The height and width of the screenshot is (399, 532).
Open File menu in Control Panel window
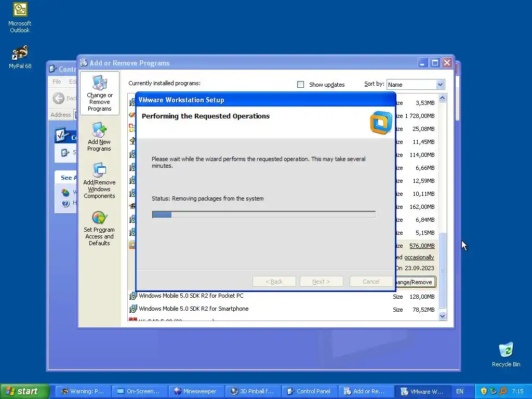tap(57, 82)
